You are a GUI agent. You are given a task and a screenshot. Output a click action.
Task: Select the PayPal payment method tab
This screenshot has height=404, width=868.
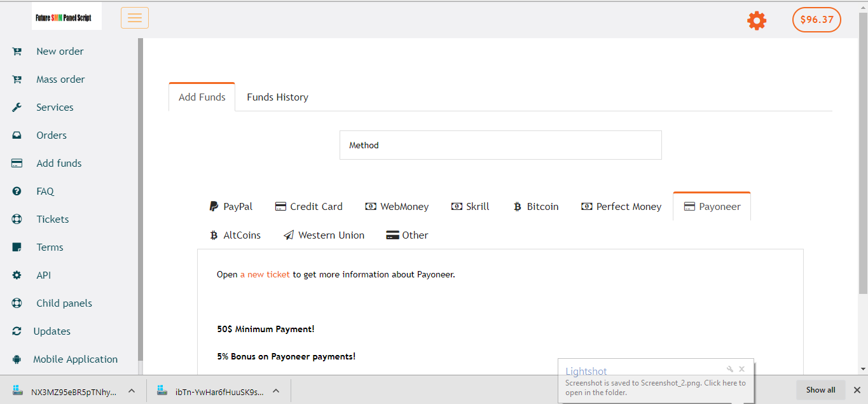click(x=231, y=207)
